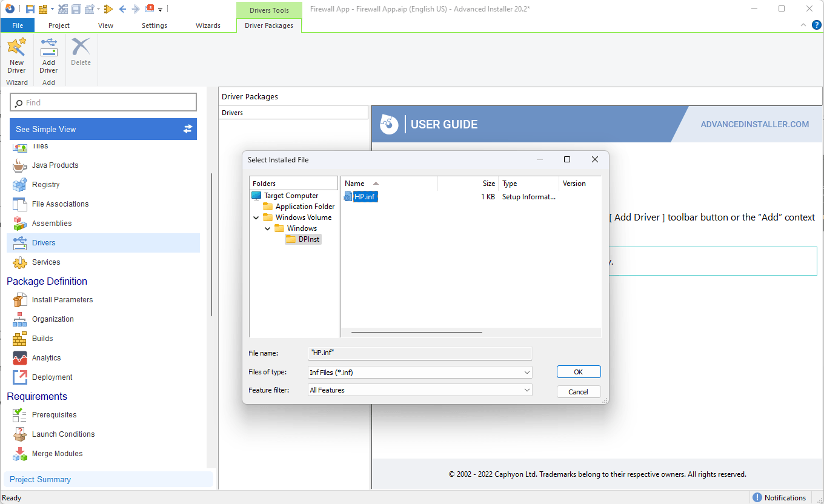Select the HP.inf file in list
This screenshot has width=824, height=504.
366,196
